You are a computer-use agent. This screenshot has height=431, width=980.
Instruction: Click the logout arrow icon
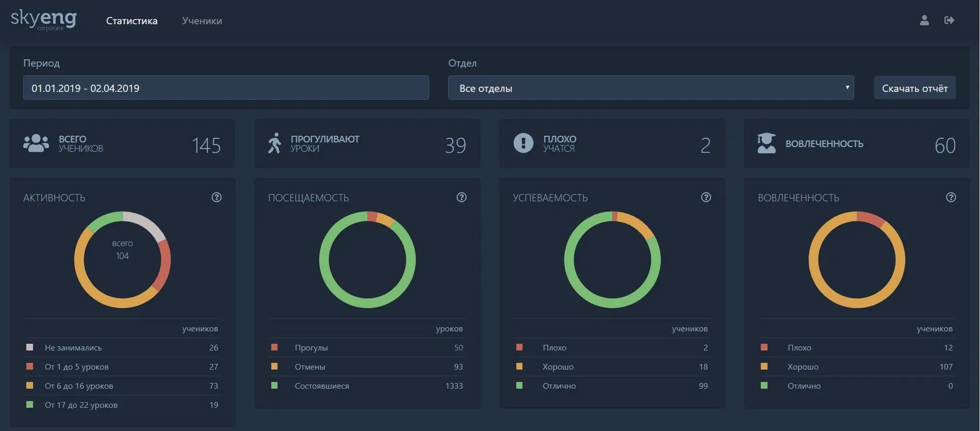tap(950, 20)
